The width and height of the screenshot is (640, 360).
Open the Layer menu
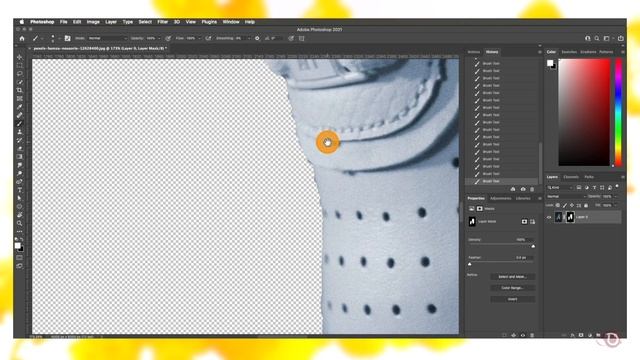(111, 22)
